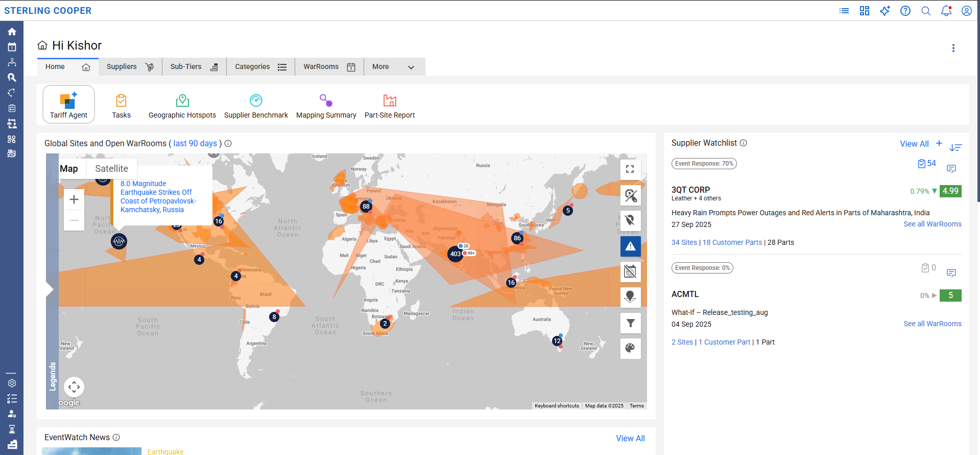
Task: Click the home icon in left sidebar
Action: pyautogui.click(x=12, y=32)
